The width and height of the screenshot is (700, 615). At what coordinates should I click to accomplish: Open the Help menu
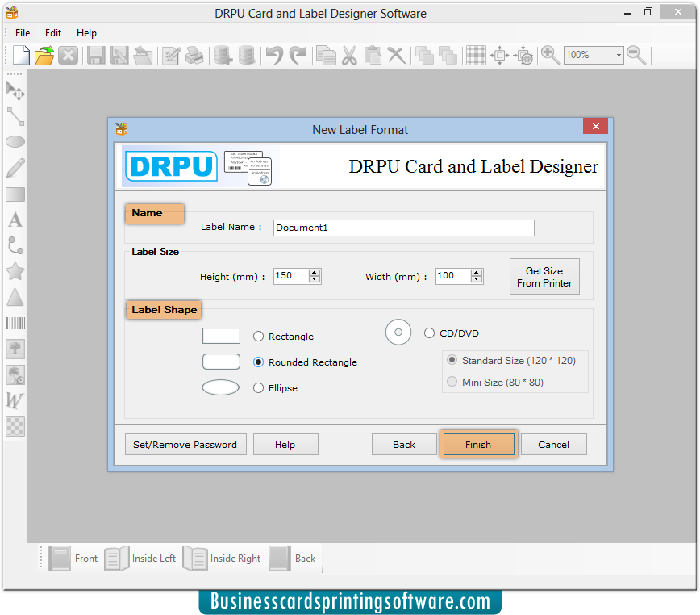(86, 33)
